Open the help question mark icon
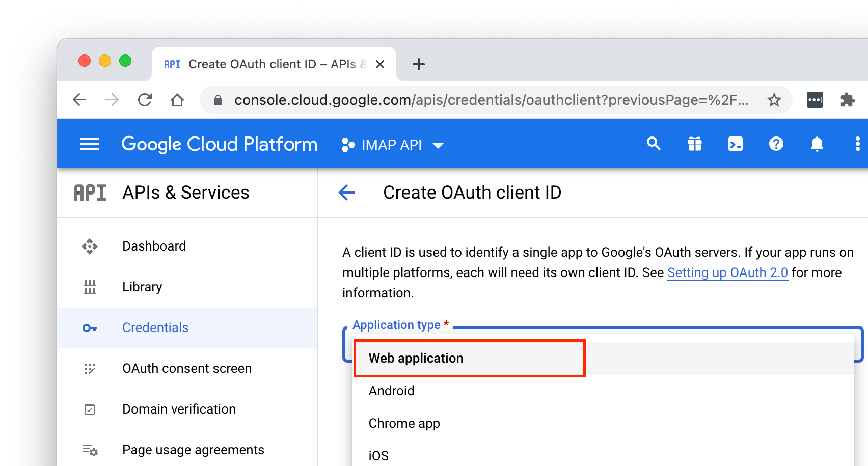This screenshot has height=466, width=868. pyautogui.click(x=776, y=144)
